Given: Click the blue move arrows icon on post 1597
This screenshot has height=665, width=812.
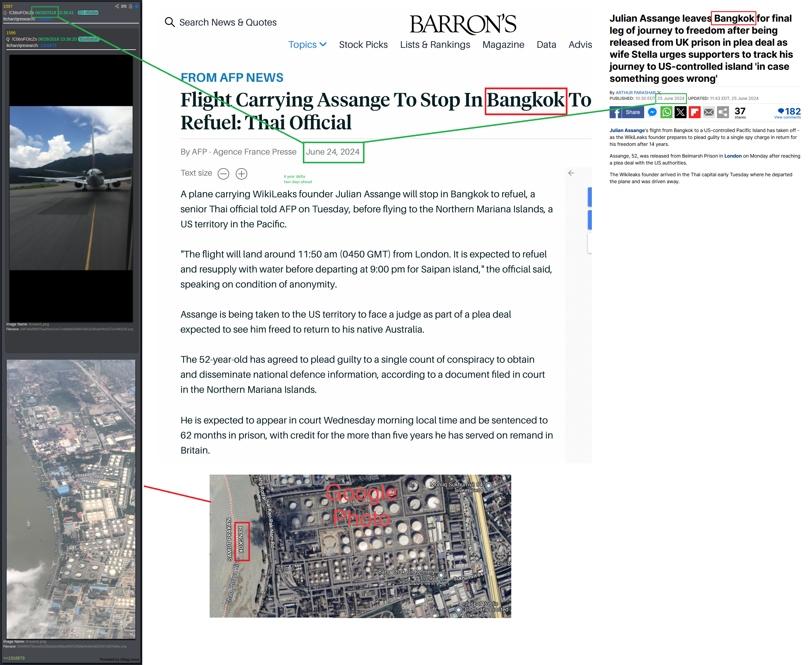Looking at the screenshot, I should (137, 6).
